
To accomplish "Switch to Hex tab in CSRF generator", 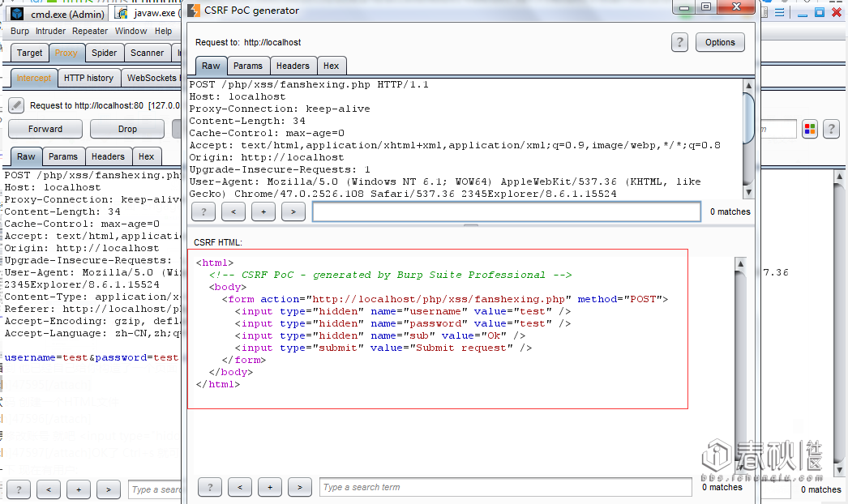I will click(331, 66).
